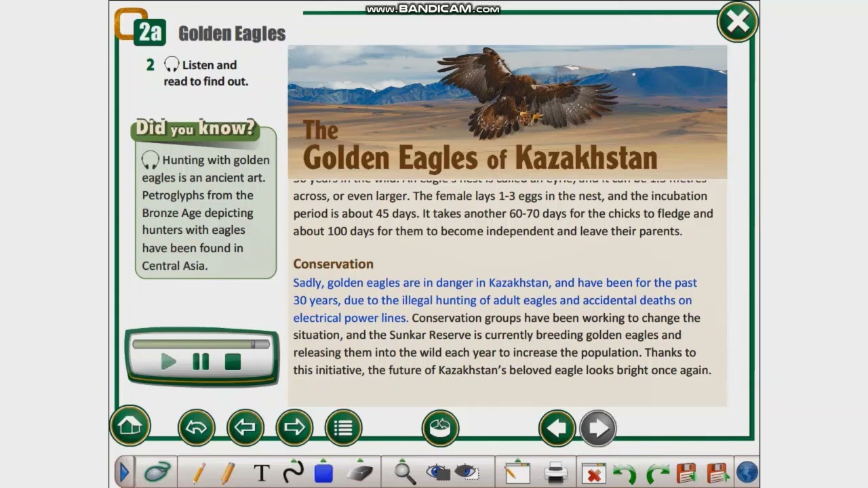
Task: Pause the audio recording
Action: (201, 361)
